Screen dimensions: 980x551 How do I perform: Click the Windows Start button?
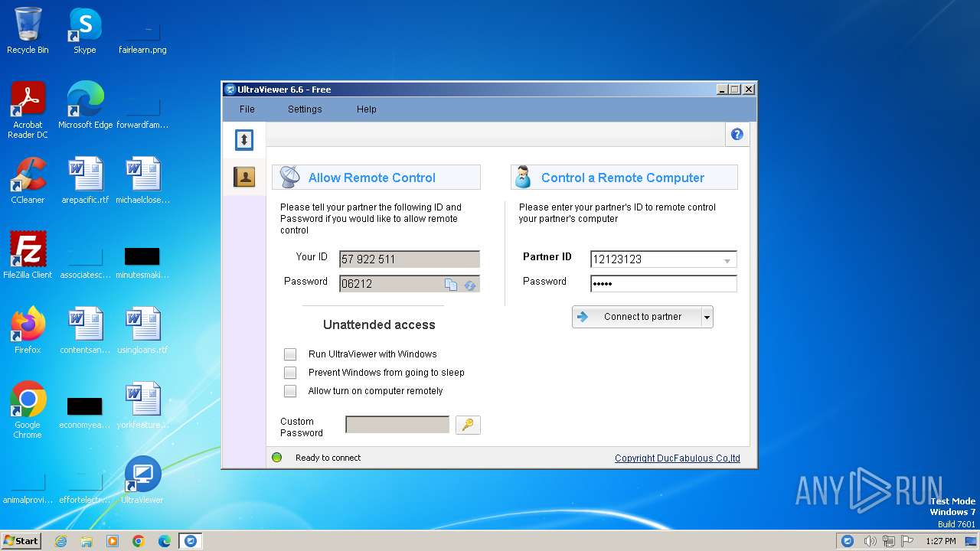tap(21, 541)
